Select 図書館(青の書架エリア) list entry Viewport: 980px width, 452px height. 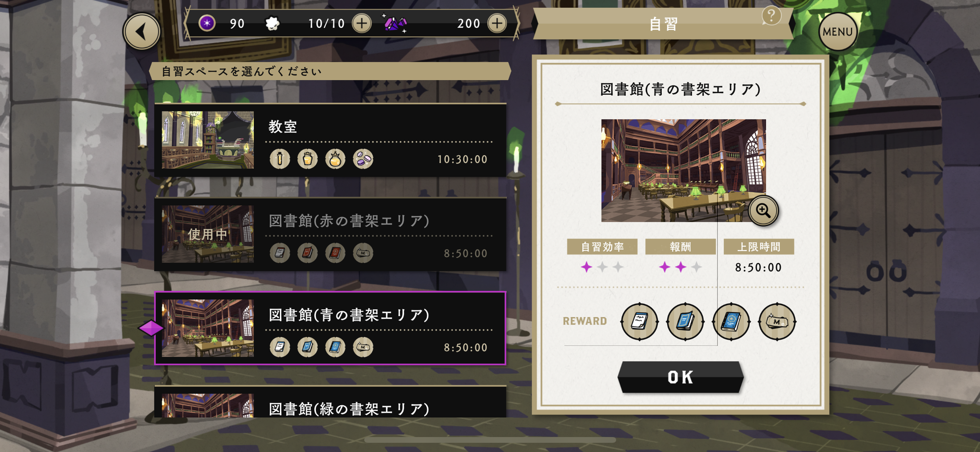(x=330, y=328)
